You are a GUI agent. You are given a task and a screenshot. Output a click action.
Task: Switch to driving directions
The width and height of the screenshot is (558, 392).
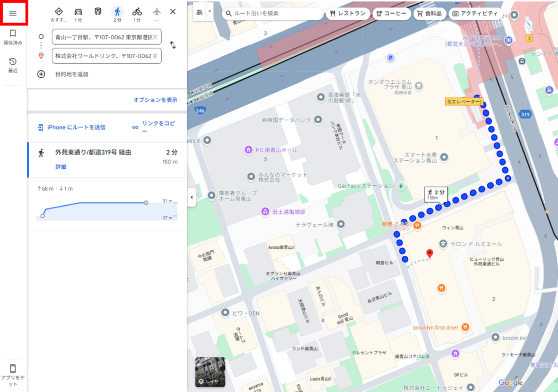coord(78,14)
